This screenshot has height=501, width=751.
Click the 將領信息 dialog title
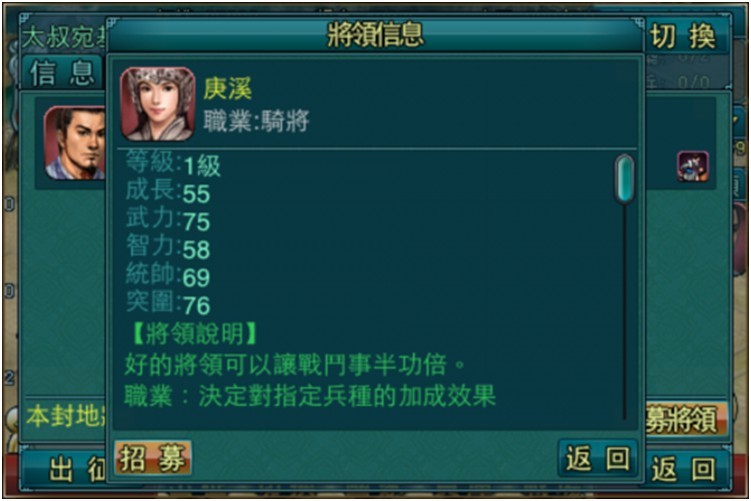[x=376, y=35]
